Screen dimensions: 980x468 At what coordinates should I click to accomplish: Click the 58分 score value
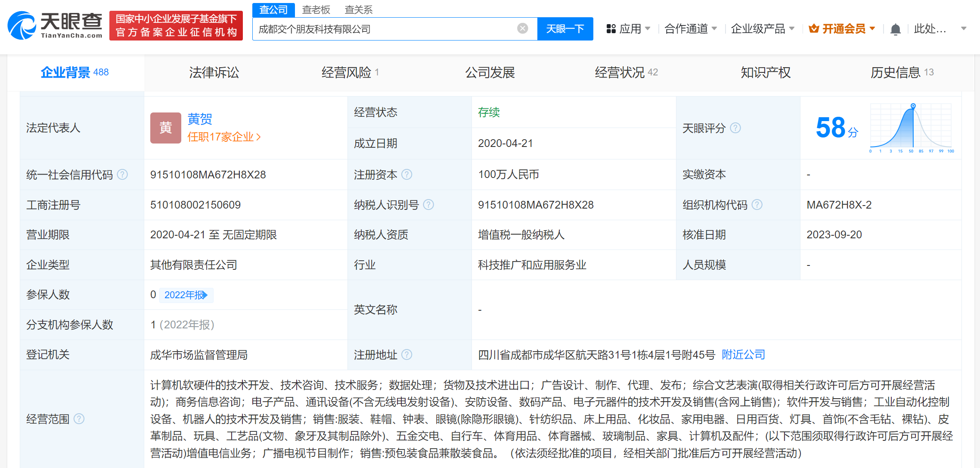tap(837, 128)
